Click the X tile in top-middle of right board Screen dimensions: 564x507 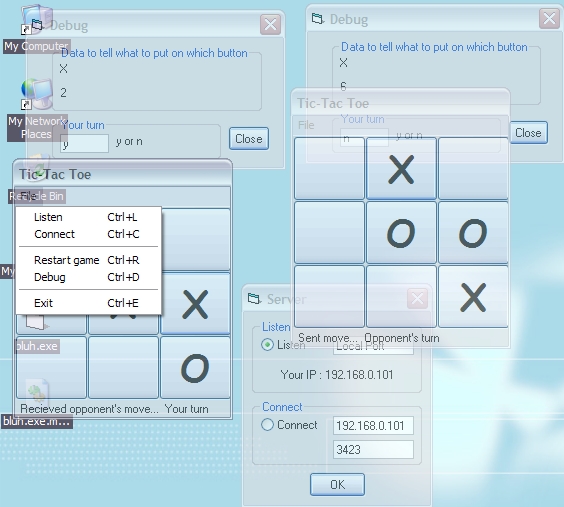pyautogui.click(x=401, y=168)
